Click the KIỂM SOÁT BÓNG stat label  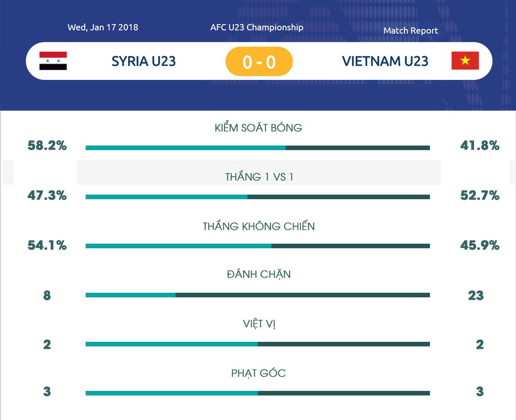(x=258, y=128)
